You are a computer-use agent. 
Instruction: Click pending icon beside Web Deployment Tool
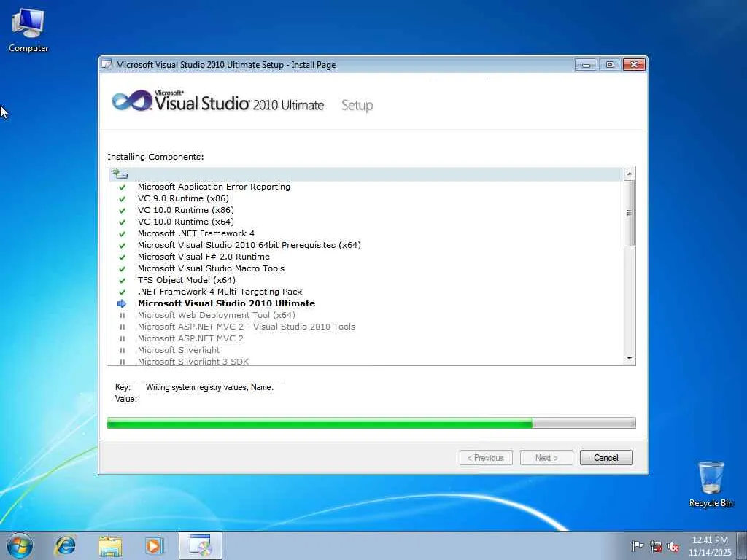pyautogui.click(x=122, y=315)
